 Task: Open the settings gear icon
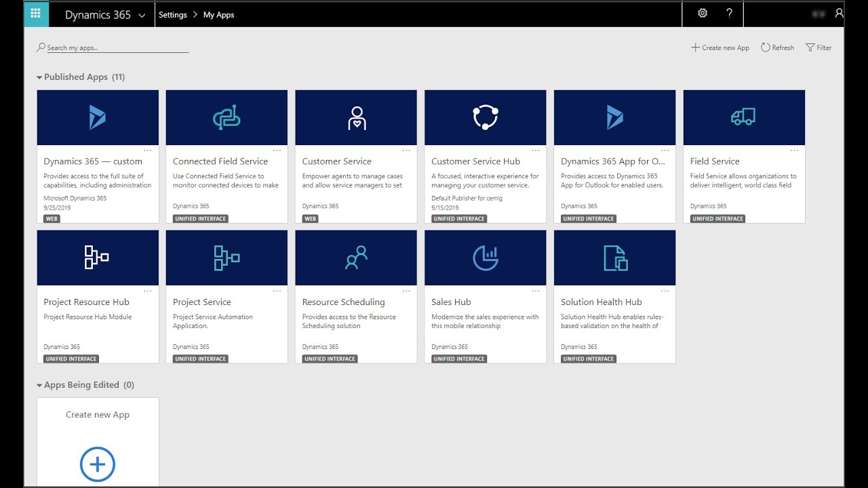click(703, 13)
